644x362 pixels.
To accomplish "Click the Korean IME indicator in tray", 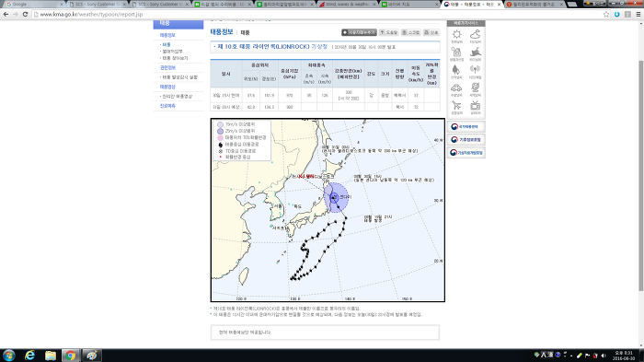I will pyautogui.click(x=543, y=355).
